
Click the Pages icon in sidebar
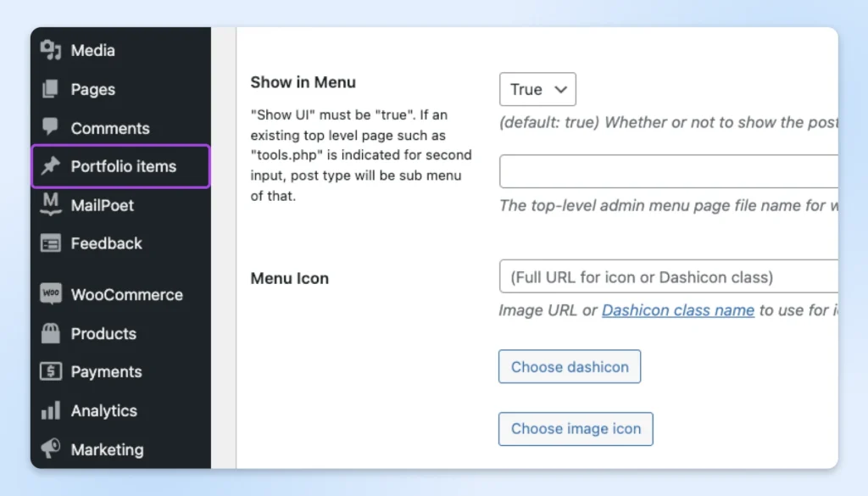click(x=51, y=89)
